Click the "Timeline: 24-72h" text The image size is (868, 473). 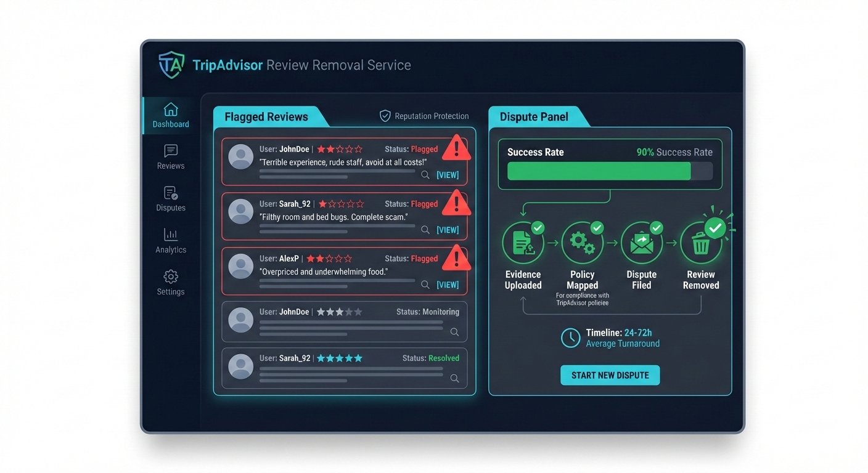pos(620,333)
